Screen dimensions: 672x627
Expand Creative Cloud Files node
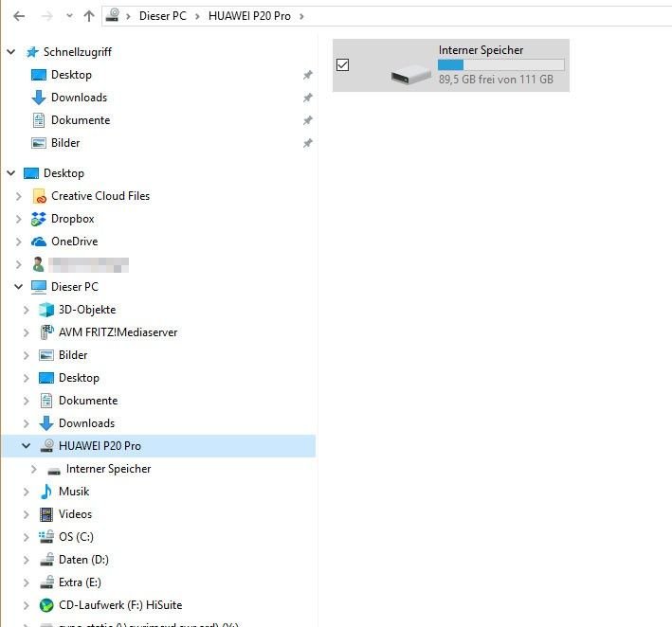pos(18,196)
